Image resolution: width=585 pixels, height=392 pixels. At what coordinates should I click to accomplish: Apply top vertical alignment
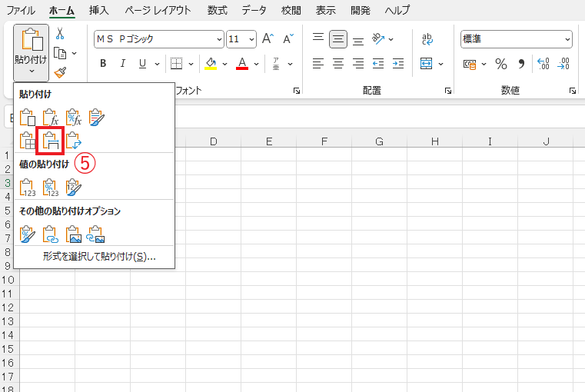click(x=318, y=38)
